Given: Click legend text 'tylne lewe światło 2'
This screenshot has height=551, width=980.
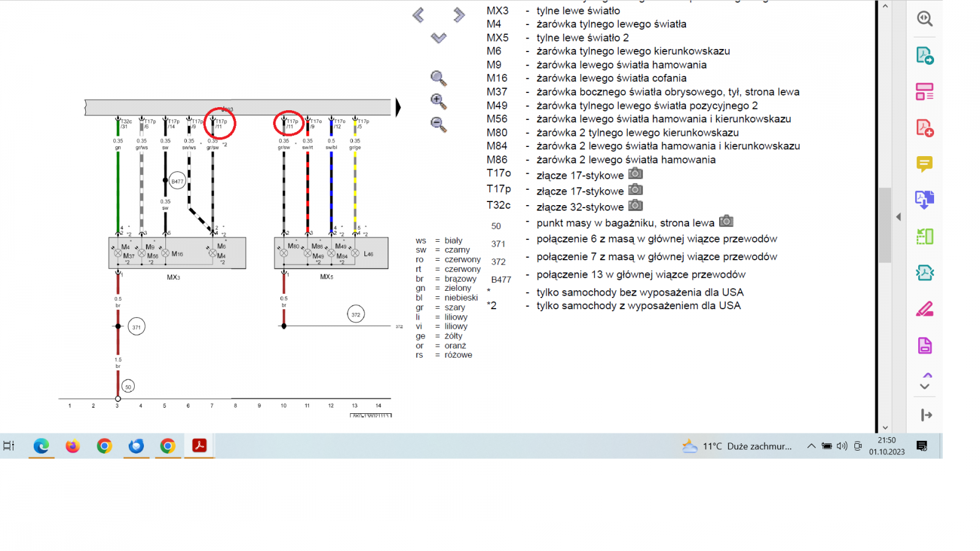Looking at the screenshot, I should coord(582,38).
